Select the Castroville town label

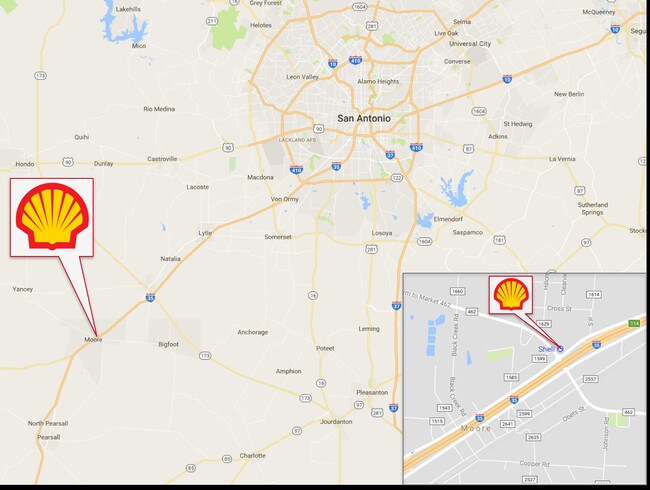tap(162, 159)
